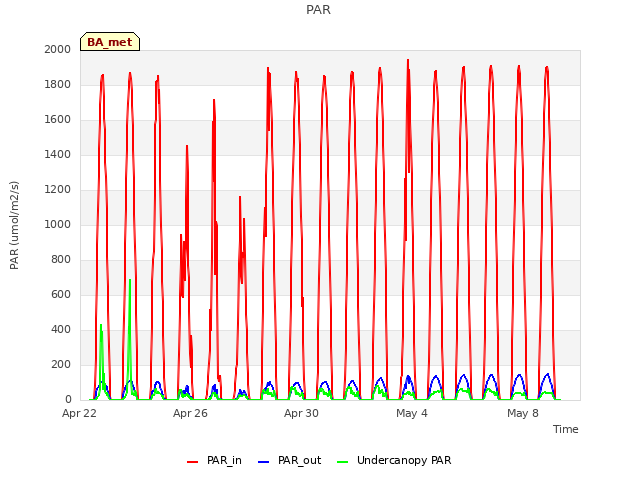
Task: Click the BA_met annotation label
Action: (x=110, y=42)
